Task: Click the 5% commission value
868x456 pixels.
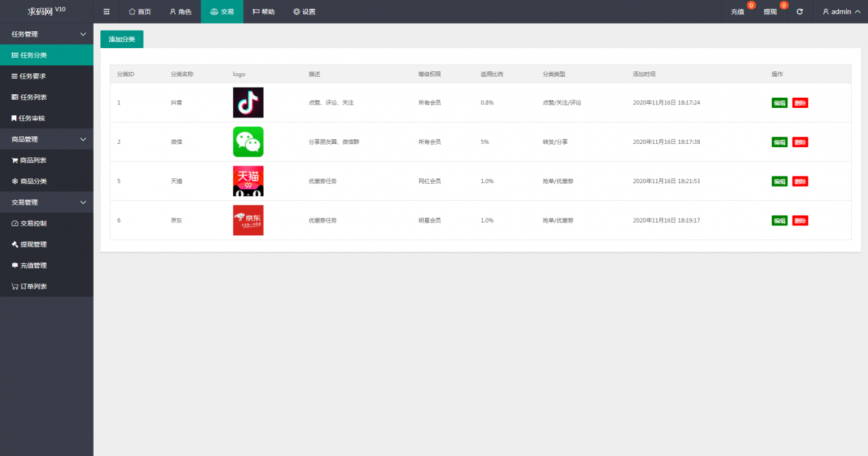Action: [485, 142]
